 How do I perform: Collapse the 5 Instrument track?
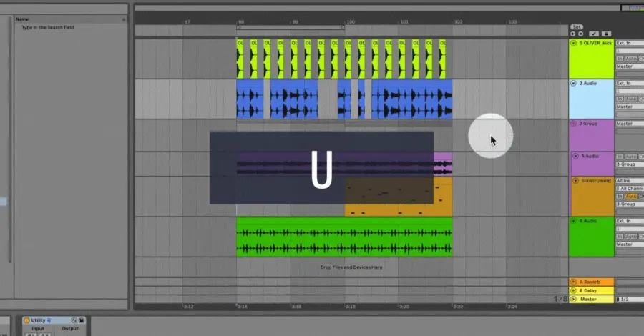[575, 181]
